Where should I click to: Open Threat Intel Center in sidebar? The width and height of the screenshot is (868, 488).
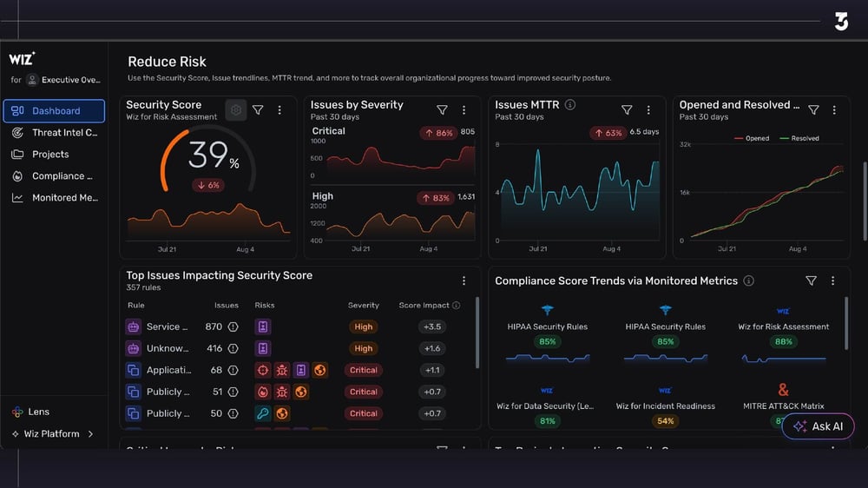pyautogui.click(x=54, y=132)
